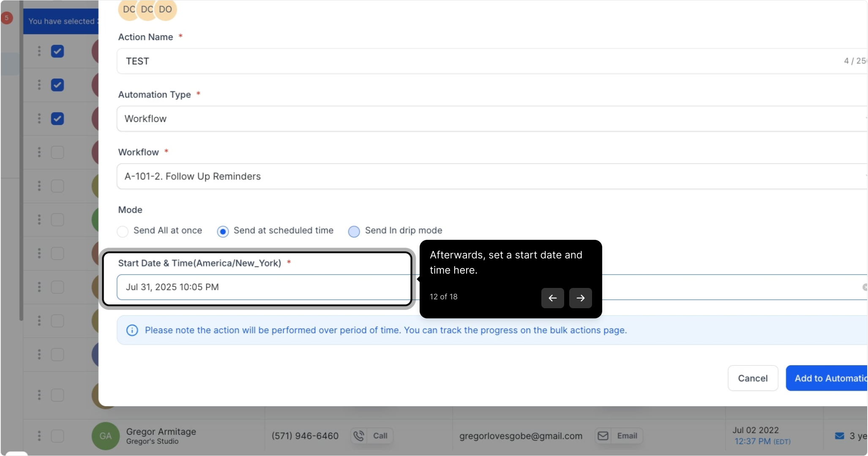This screenshot has height=456, width=868.
Task: Click the next step arrow in tooltip
Action: (x=580, y=298)
